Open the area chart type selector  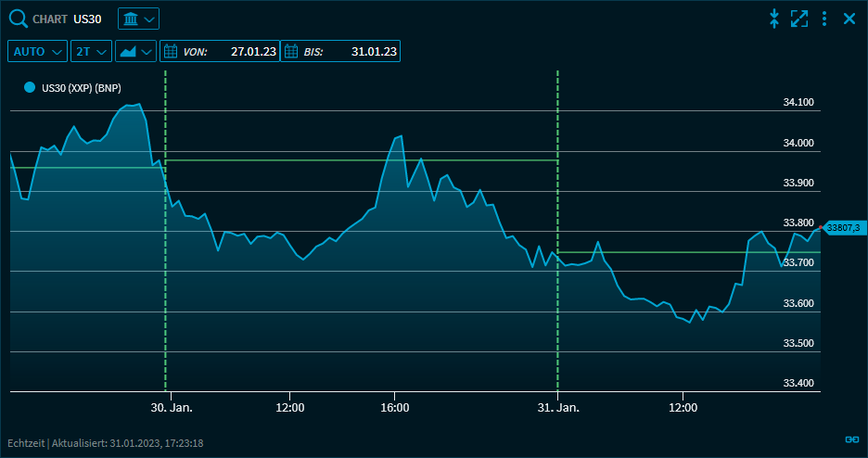(x=136, y=52)
